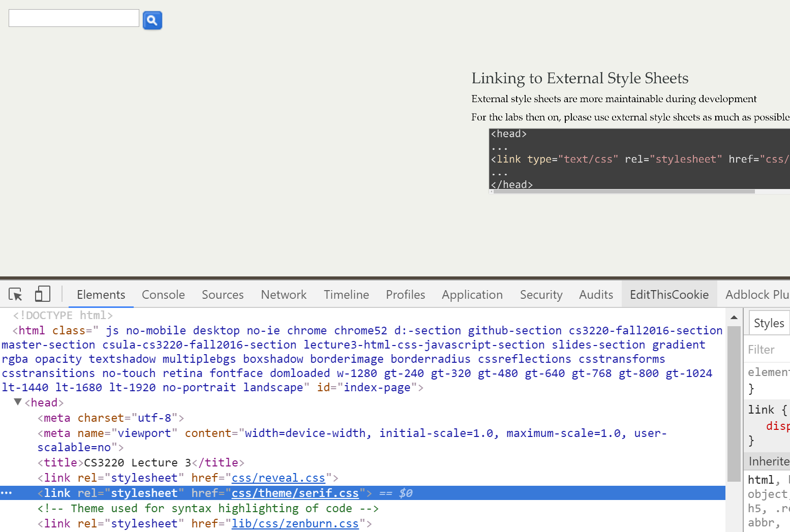Follow the lib/css/zenburn.css link

(295, 524)
